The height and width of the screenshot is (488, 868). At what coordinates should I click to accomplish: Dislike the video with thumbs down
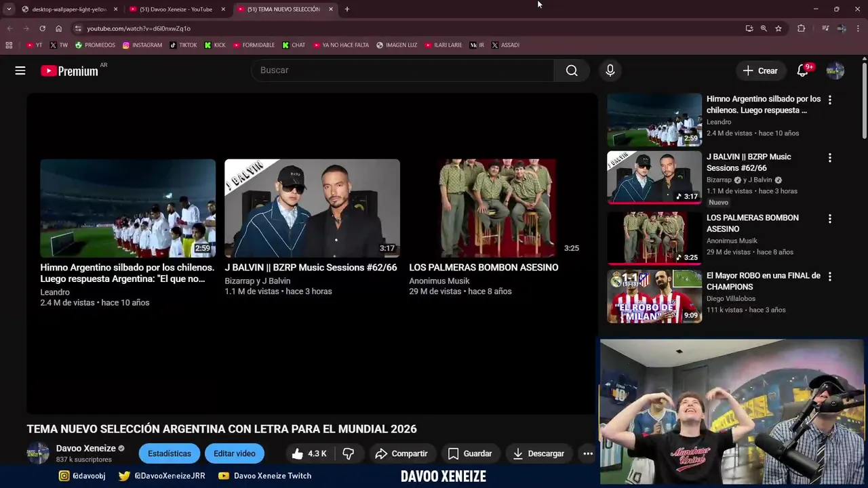tap(349, 453)
